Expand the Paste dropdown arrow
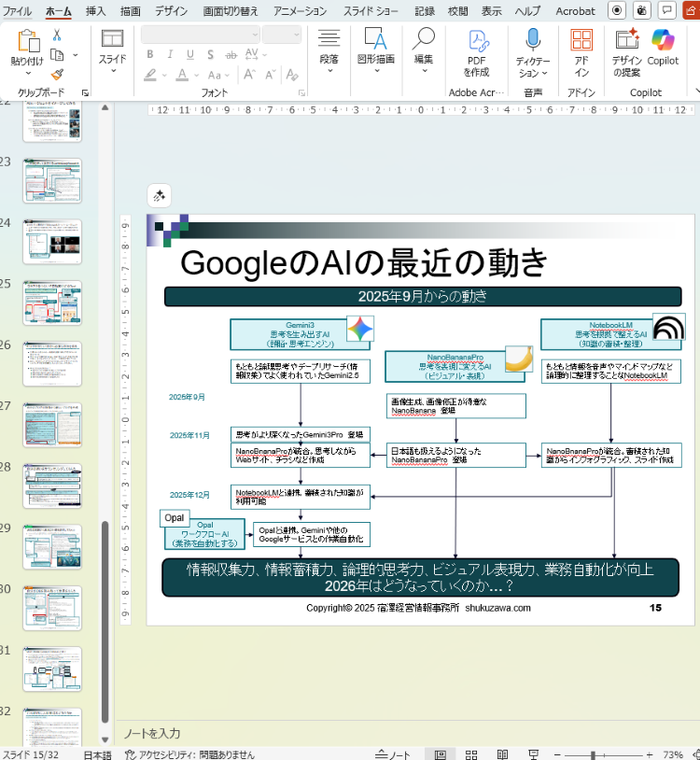 (27, 74)
